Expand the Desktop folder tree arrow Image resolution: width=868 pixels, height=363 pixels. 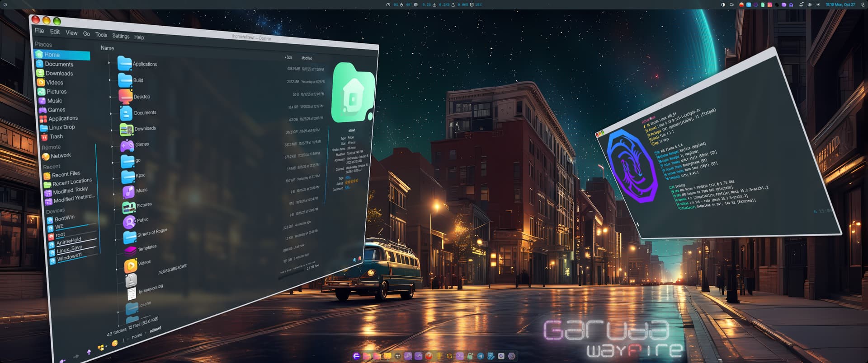point(110,97)
